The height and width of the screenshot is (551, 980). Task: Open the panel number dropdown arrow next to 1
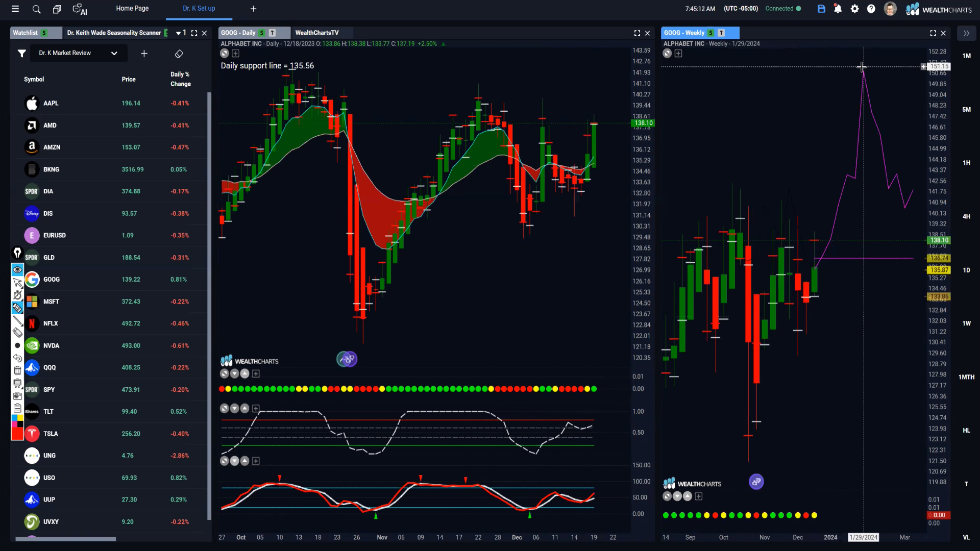[178, 33]
